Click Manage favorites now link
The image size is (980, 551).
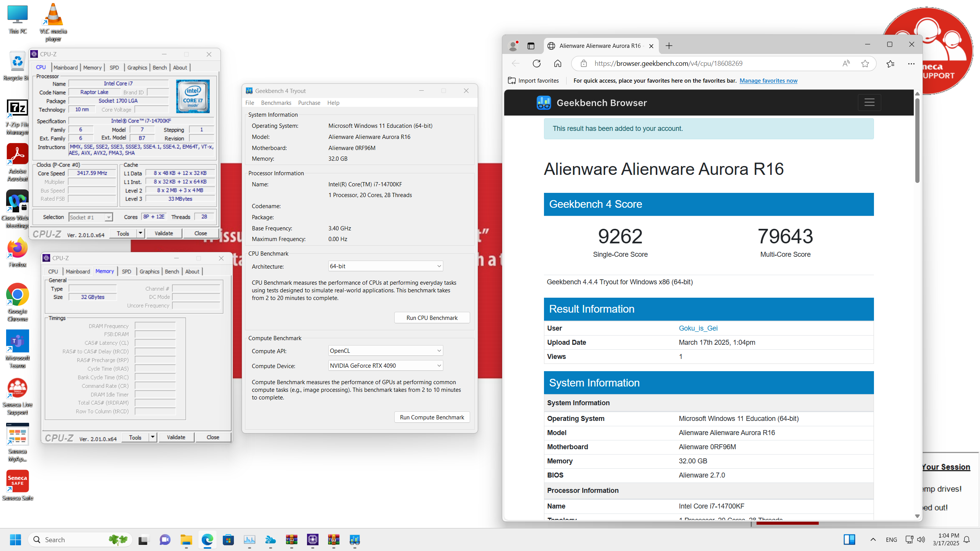click(768, 80)
